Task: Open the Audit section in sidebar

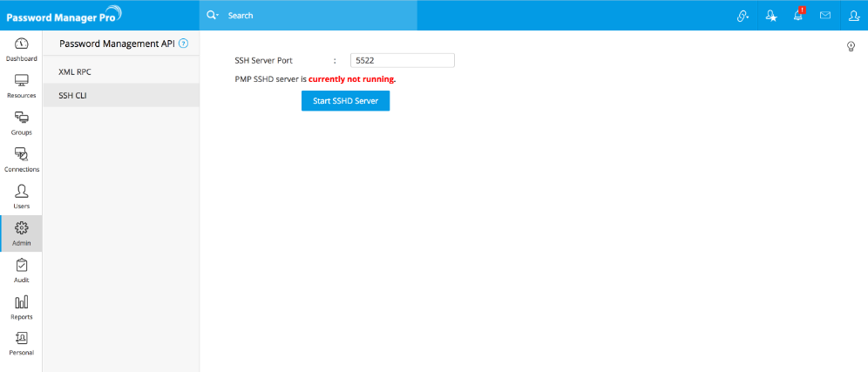Action: click(21, 271)
